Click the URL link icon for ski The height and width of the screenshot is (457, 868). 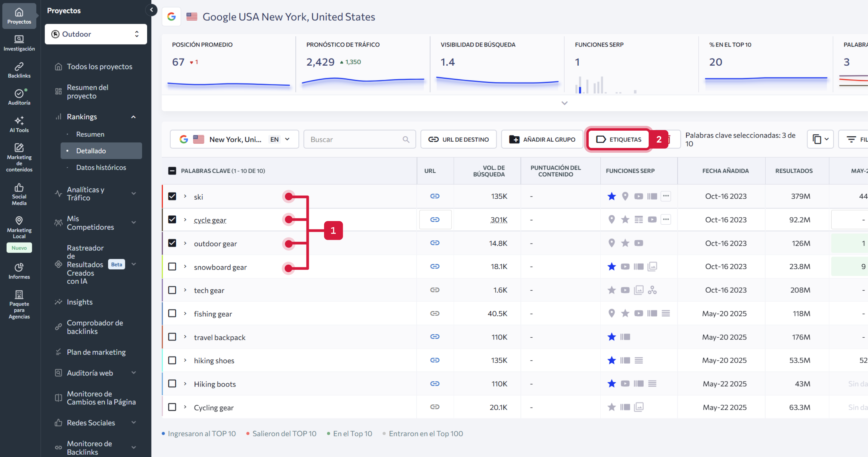(x=435, y=196)
